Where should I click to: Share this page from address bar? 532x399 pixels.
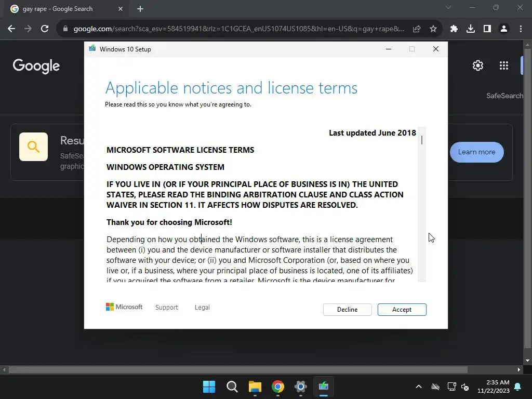(417, 29)
